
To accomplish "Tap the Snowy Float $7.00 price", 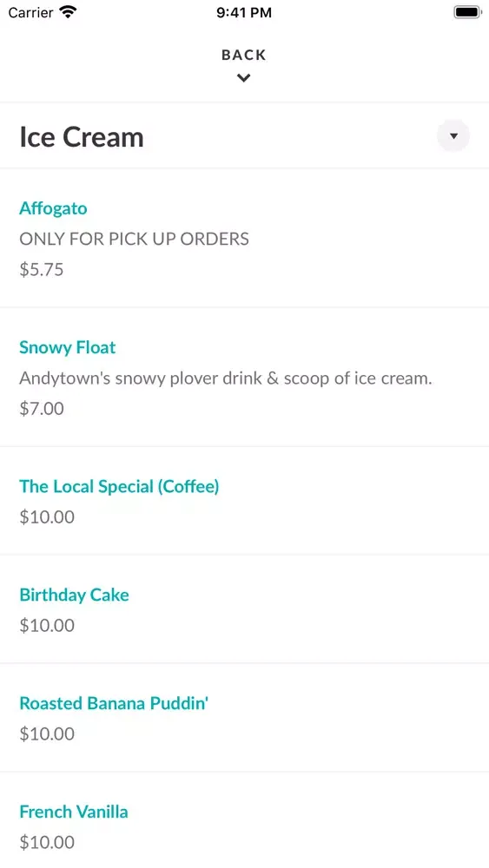I will point(42,409).
